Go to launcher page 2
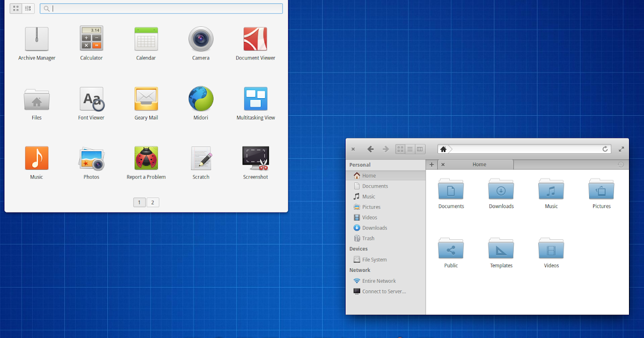 coord(152,202)
